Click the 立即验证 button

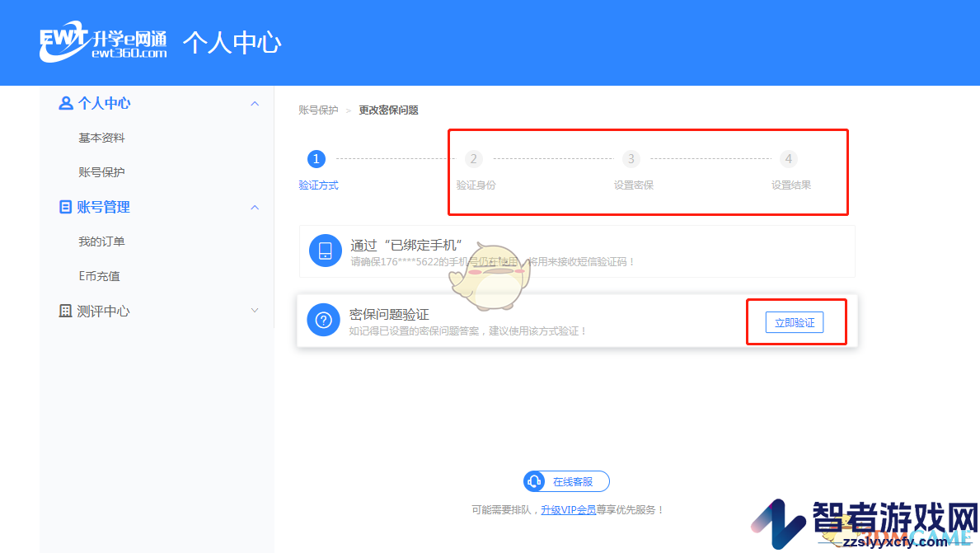(x=795, y=322)
